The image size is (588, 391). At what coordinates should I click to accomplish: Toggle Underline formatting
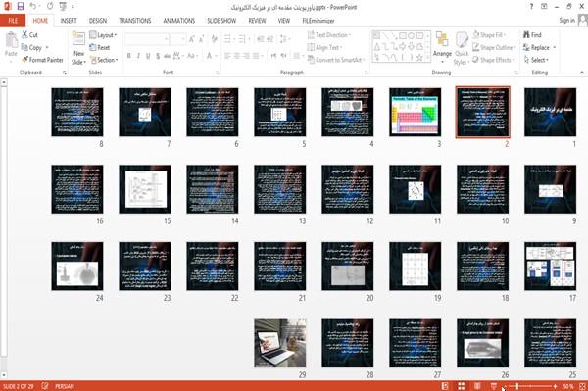coord(148,56)
